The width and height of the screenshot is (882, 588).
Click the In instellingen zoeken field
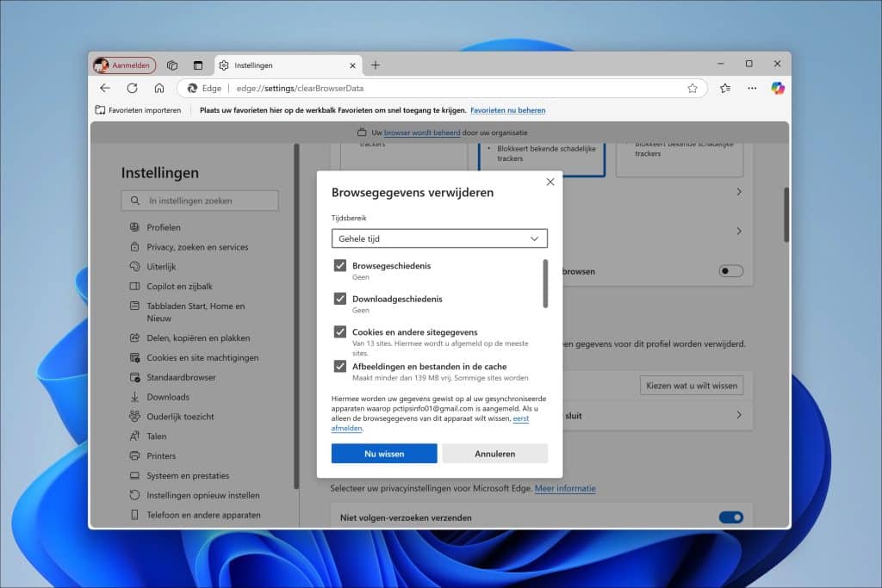[200, 201]
